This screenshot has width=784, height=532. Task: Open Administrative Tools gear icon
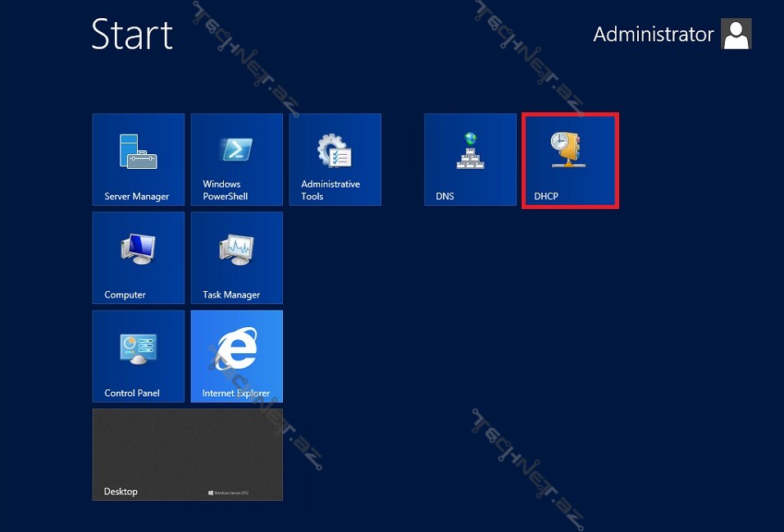click(335, 151)
